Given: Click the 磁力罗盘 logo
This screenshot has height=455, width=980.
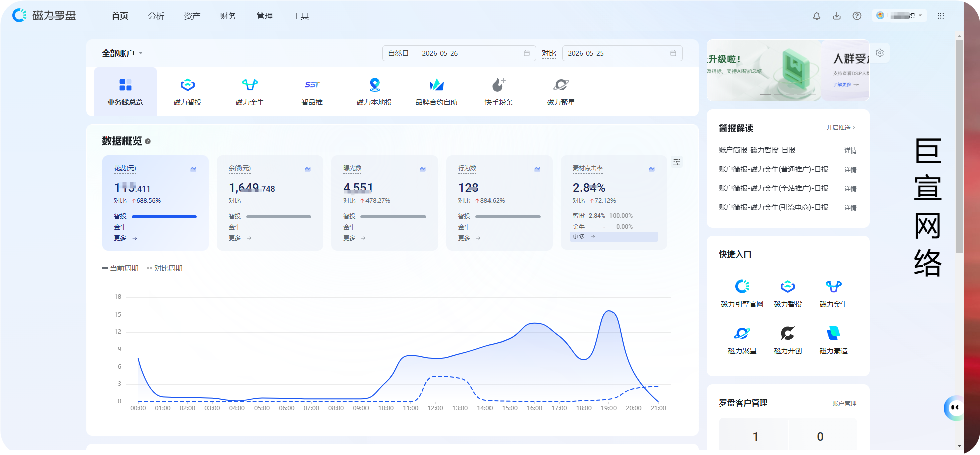Looking at the screenshot, I should click(x=44, y=16).
